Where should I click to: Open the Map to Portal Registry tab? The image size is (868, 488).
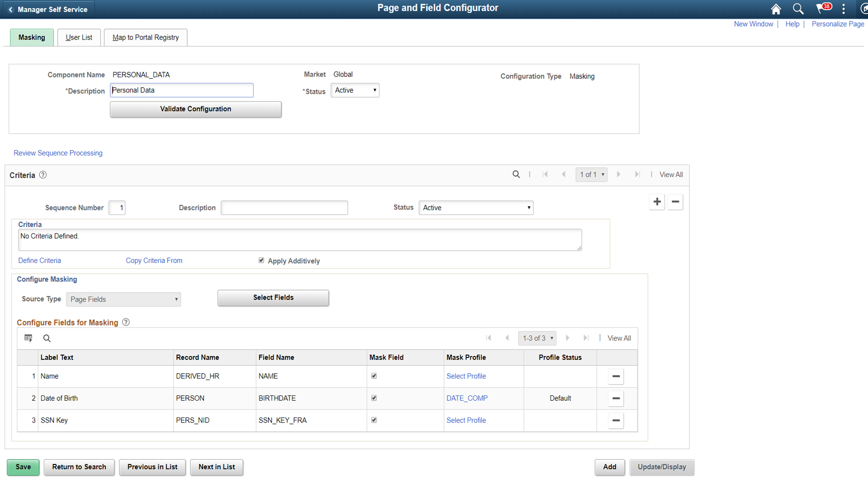click(x=146, y=38)
